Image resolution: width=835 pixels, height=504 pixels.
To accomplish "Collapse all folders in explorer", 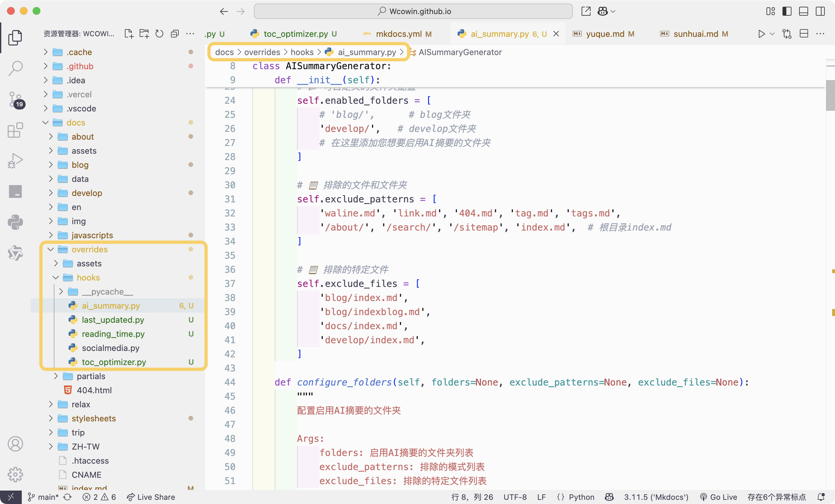I will (175, 34).
